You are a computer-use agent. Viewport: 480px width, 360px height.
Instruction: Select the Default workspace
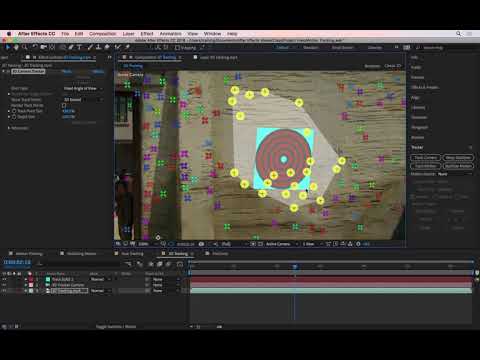tap(282, 47)
